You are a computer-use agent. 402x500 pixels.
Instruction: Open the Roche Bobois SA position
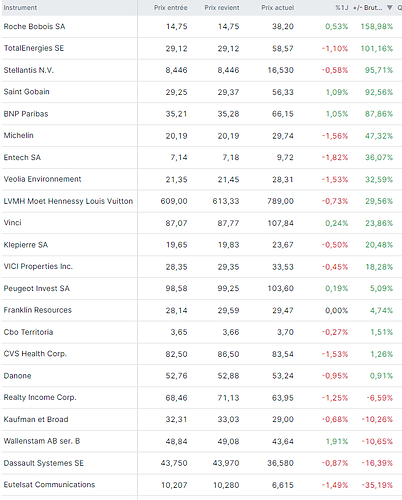coord(34,26)
